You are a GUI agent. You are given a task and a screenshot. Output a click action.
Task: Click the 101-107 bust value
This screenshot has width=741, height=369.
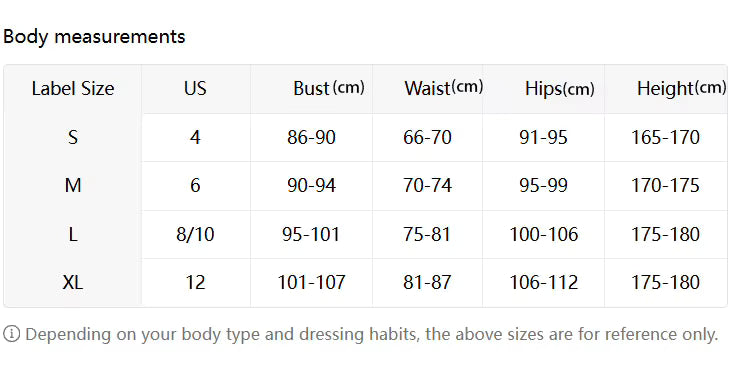point(311,283)
